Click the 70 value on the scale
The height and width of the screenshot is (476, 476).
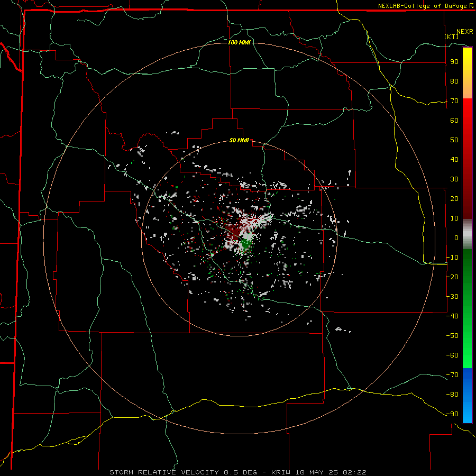pyautogui.click(x=454, y=101)
